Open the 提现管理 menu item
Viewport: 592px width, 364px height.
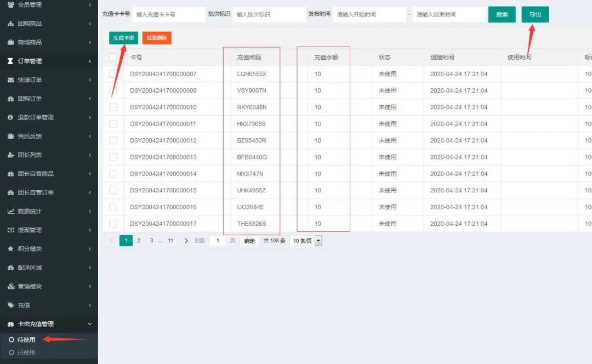click(30, 230)
